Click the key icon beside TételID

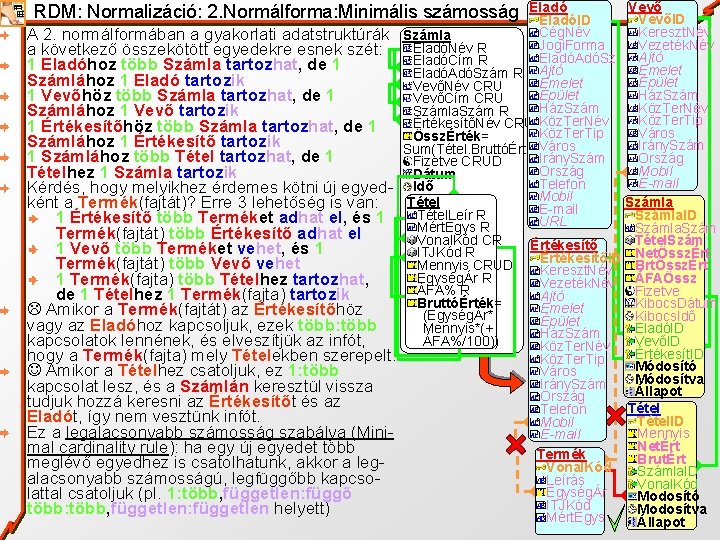coord(632,421)
